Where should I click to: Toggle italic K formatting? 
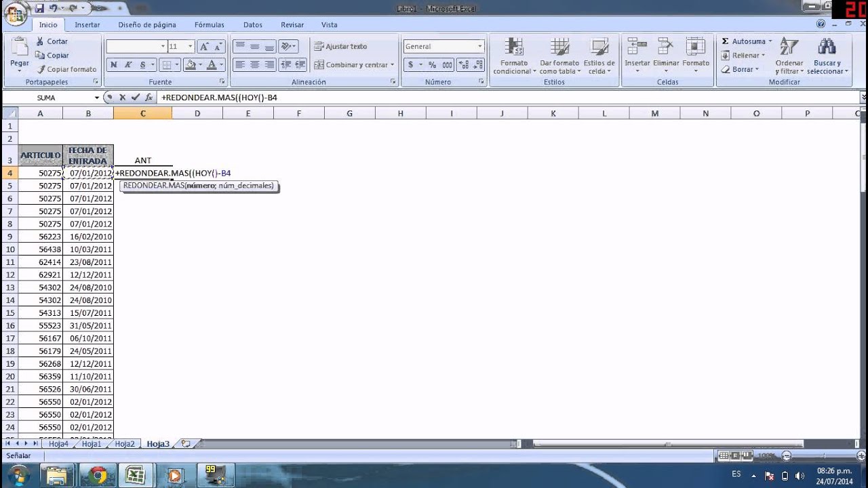click(127, 65)
